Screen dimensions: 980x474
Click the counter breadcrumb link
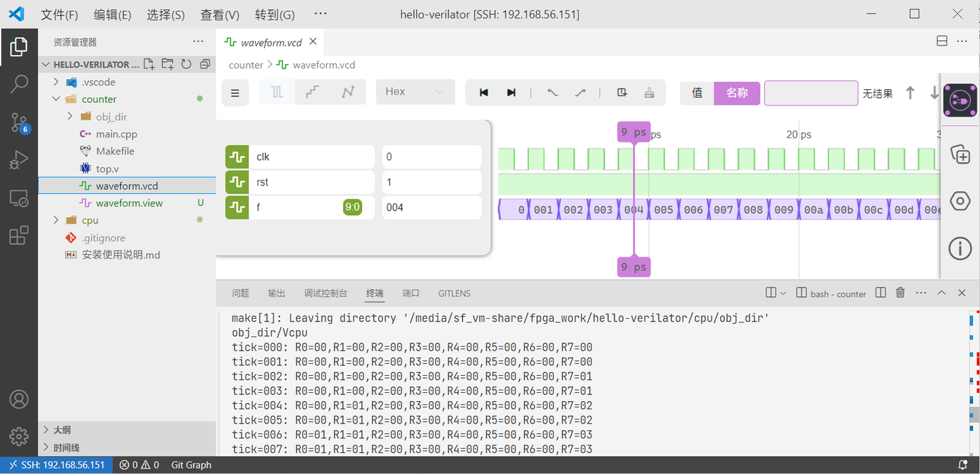[x=245, y=64]
